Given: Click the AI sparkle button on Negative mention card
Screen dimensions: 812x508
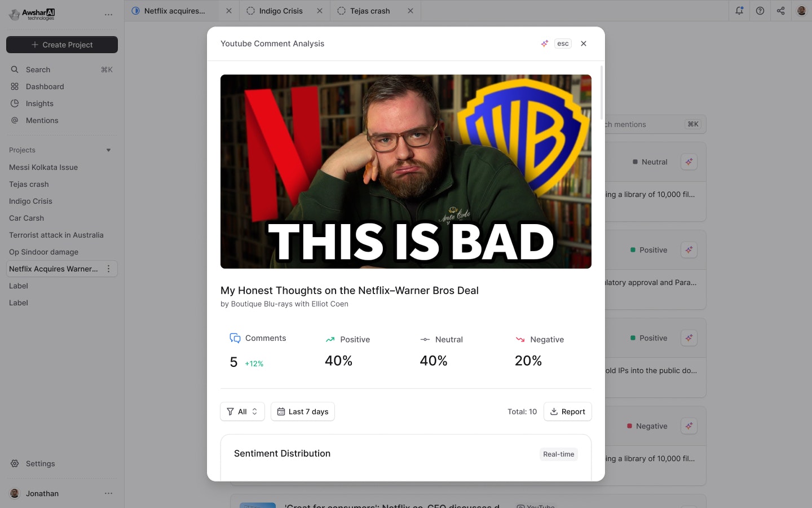Looking at the screenshot, I should click(x=689, y=426).
